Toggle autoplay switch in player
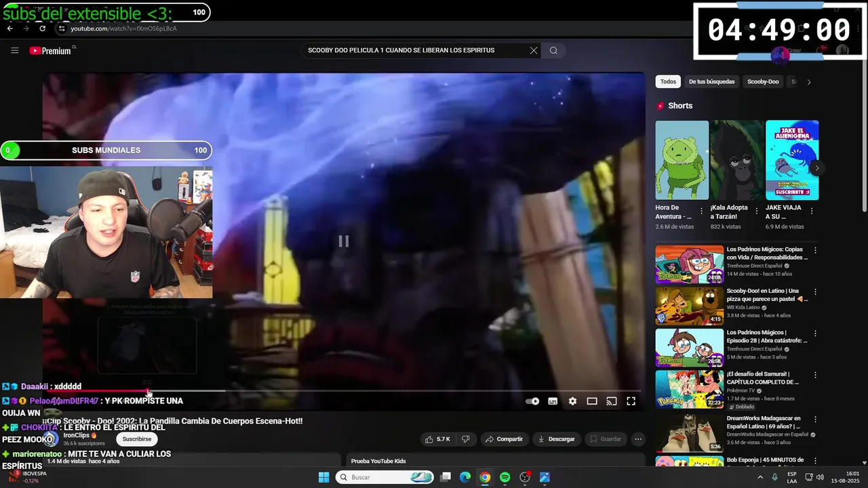 533,401
